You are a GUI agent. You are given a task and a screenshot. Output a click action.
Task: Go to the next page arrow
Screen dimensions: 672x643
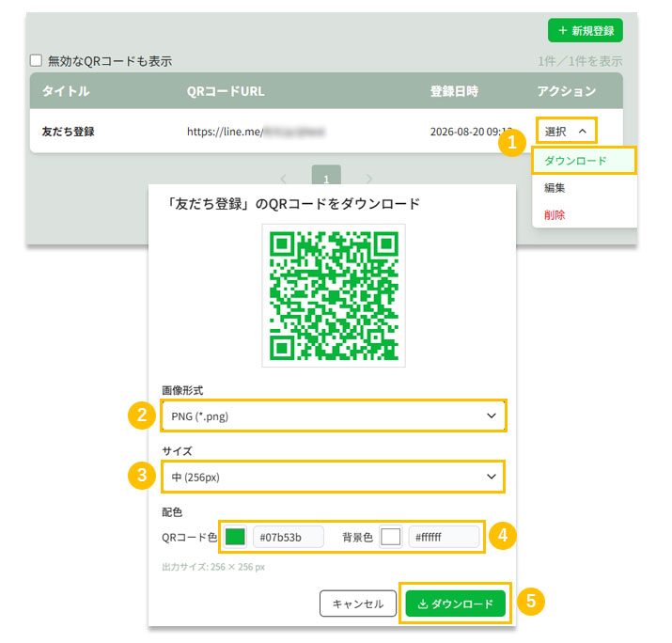click(x=369, y=179)
